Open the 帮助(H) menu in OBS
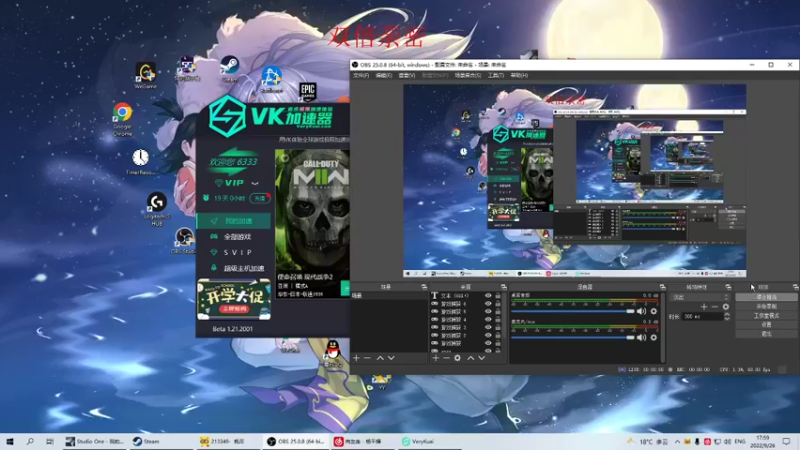Viewport: 800px width, 450px height. (519, 76)
